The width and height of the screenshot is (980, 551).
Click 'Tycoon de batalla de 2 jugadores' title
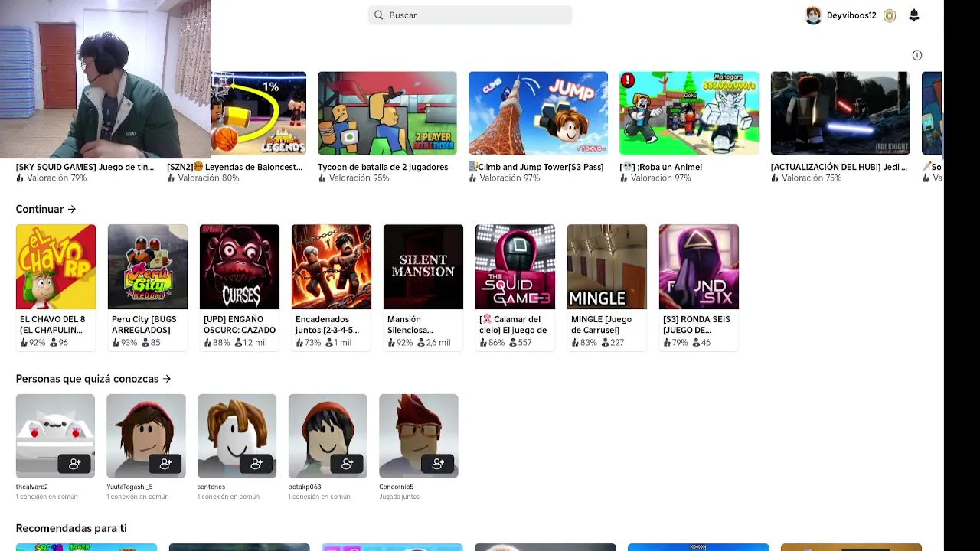383,167
